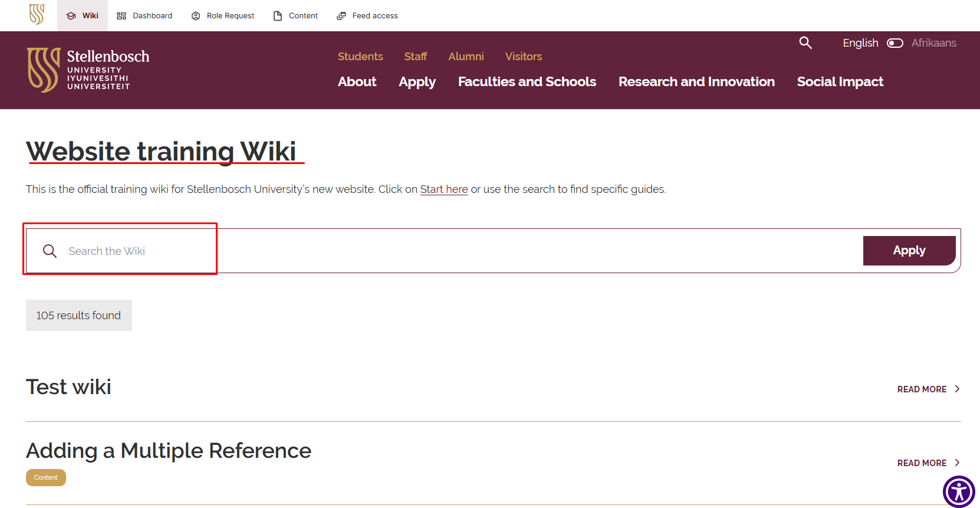Open the header search magnifier icon
The image size is (980, 508).
805,42
